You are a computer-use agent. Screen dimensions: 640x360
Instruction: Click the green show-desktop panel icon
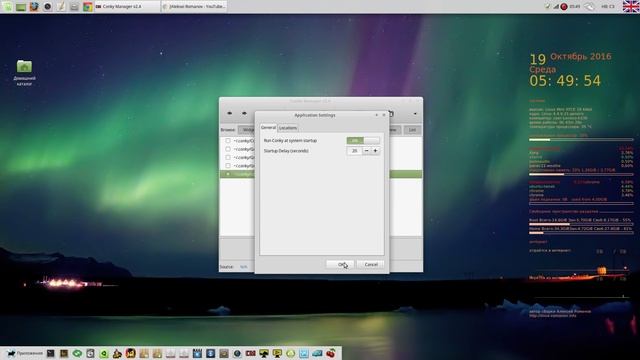[21, 7]
